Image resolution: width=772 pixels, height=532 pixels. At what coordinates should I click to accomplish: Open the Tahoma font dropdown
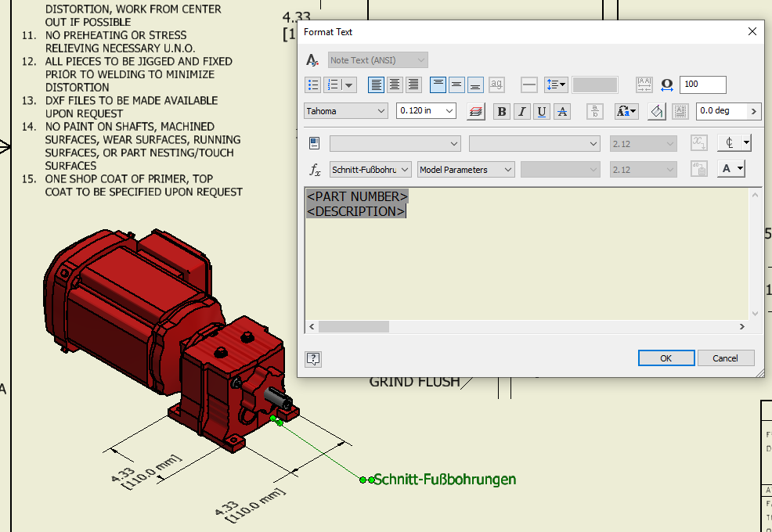pos(345,111)
